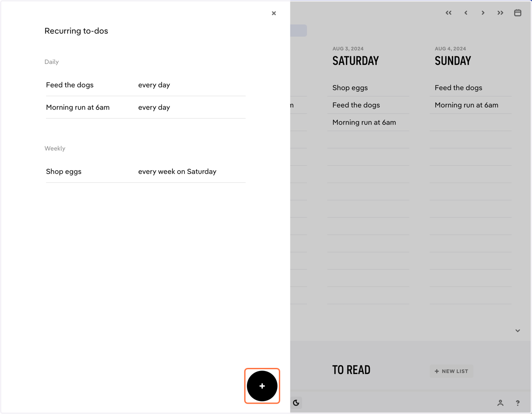Select 'every day' for Morning run at 6am
532x414 pixels.
click(154, 107)
